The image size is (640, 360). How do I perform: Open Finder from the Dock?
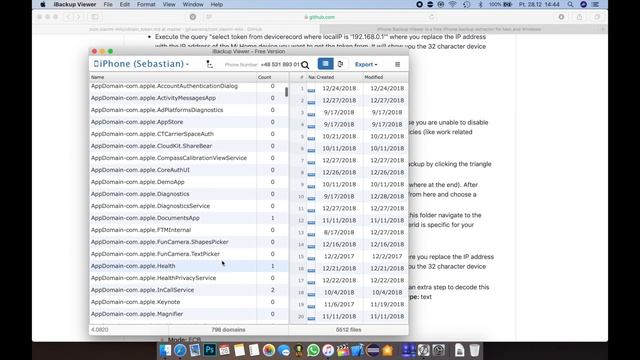[166, 350]
